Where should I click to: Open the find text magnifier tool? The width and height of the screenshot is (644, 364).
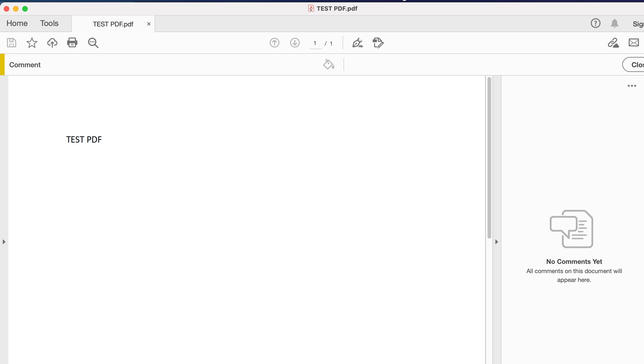[x=93, y=43]
